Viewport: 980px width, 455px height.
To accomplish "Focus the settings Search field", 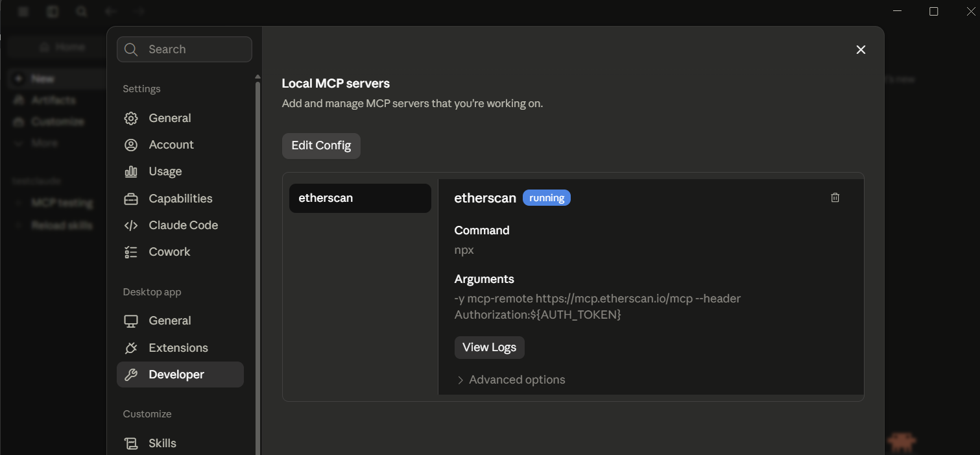I will coord(184,49).
